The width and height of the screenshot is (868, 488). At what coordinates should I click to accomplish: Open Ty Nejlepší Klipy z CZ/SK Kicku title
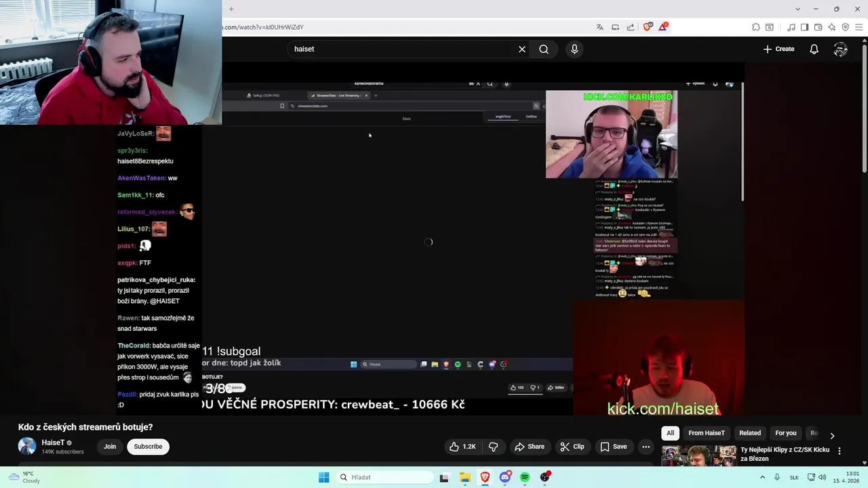tap(785, 454)
